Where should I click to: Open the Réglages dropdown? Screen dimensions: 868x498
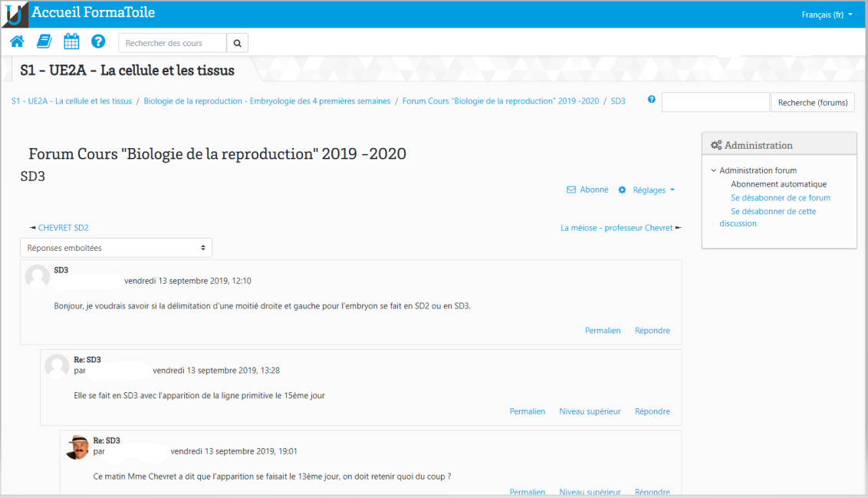(653, 190)
